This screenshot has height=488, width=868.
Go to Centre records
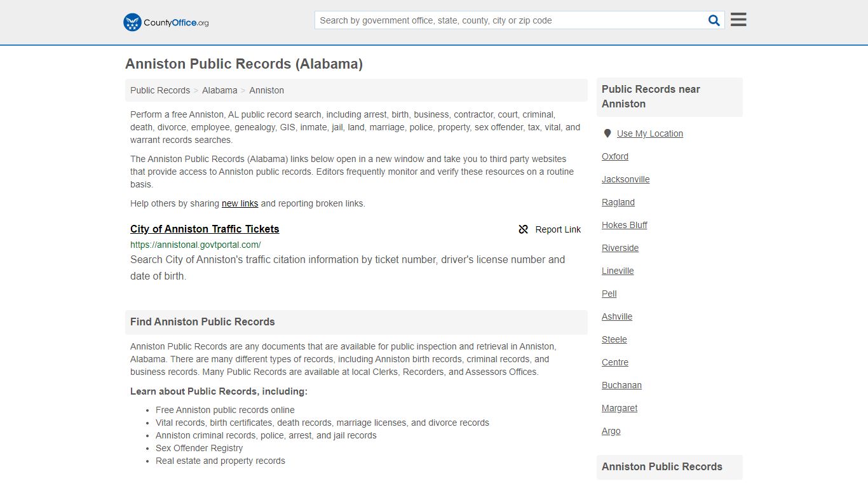(x=615, y=362)
